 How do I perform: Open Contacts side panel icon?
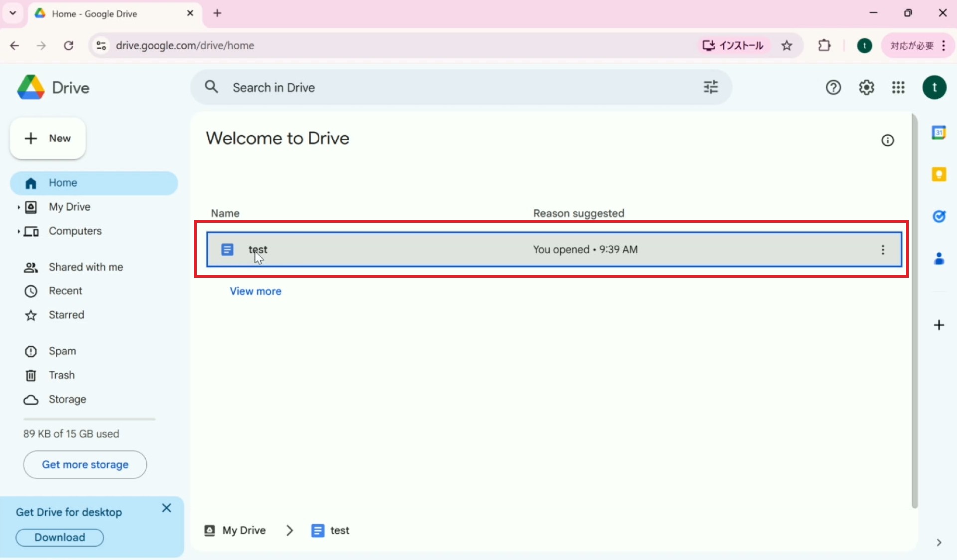[x=939, y=258]
